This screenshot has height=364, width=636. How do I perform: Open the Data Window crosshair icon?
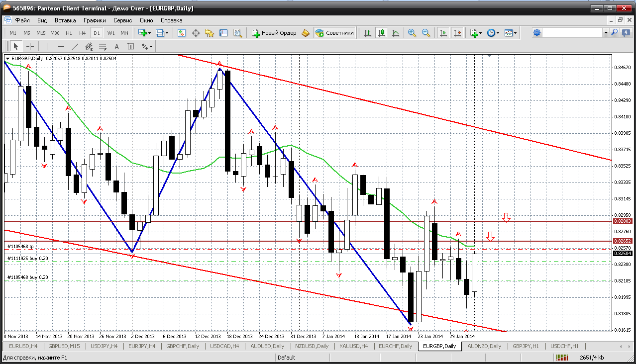196,33
